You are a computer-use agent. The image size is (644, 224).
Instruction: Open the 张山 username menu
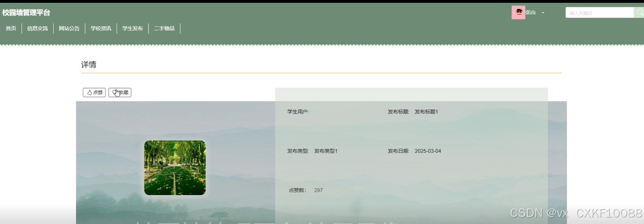click(530, 13)
